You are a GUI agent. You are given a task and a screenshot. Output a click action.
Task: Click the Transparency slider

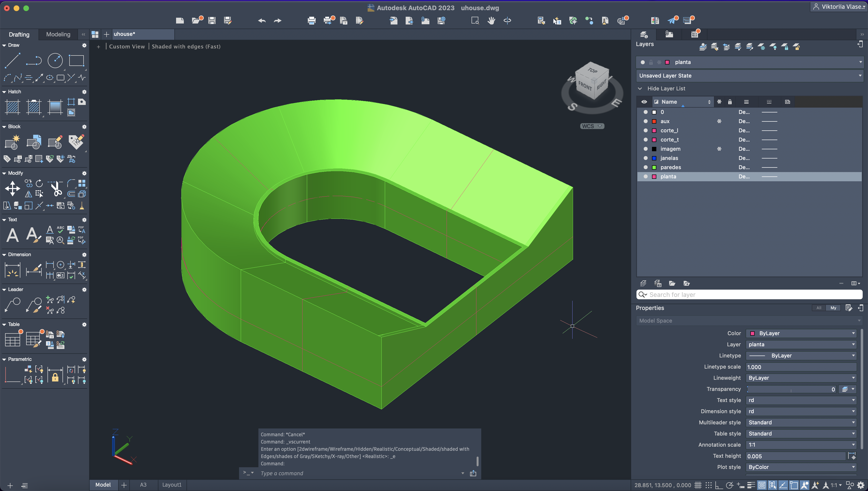789,389
